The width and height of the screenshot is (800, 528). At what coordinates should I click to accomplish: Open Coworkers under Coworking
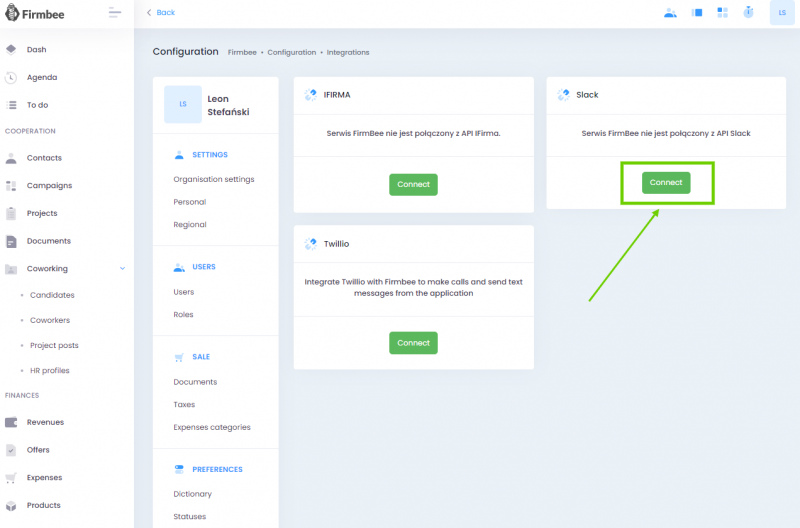click(x=50, y=320)
